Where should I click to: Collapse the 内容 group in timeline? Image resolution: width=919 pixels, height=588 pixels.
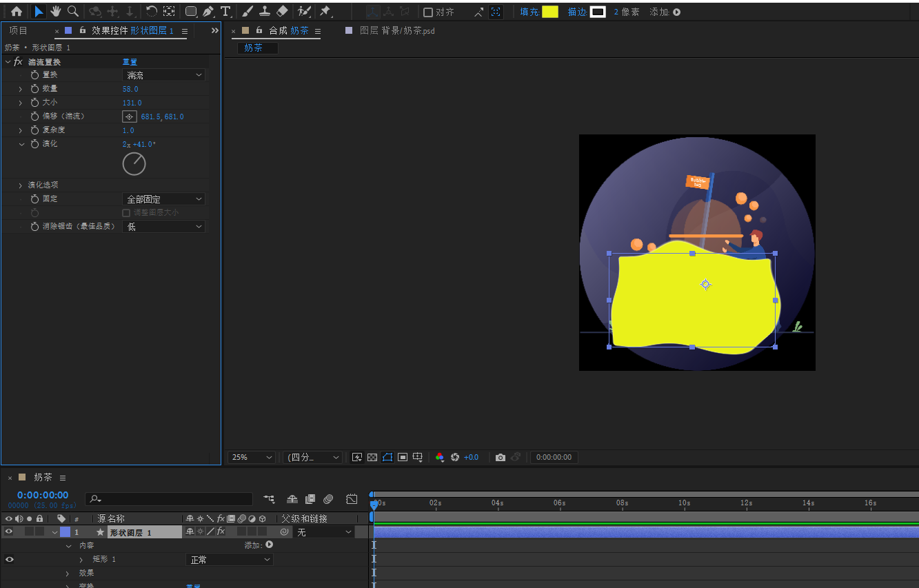[x=68, y=545]
